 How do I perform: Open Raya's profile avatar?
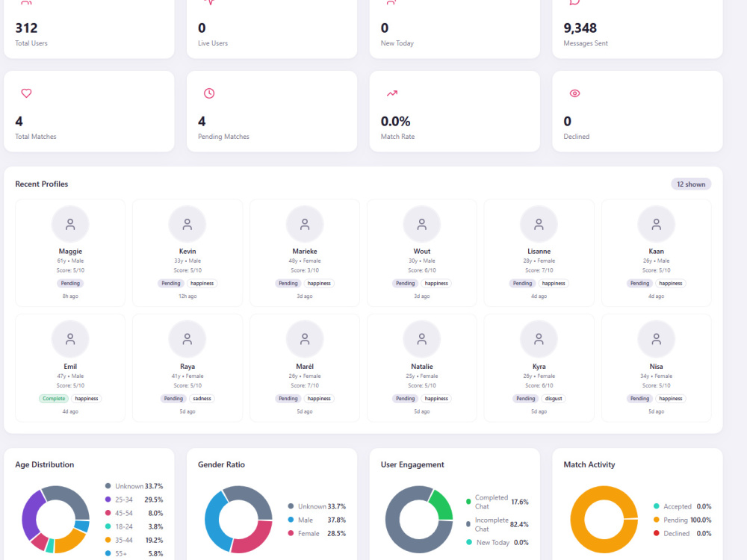(x=187, y=339)
